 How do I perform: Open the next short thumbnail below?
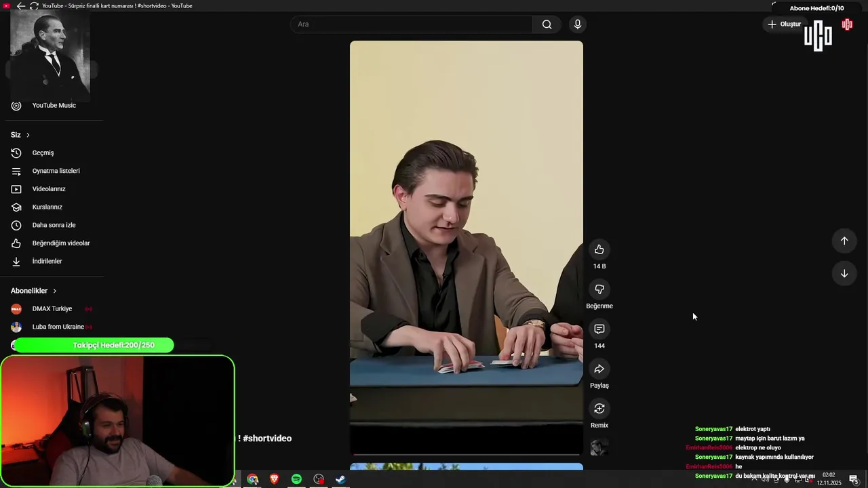467,466
